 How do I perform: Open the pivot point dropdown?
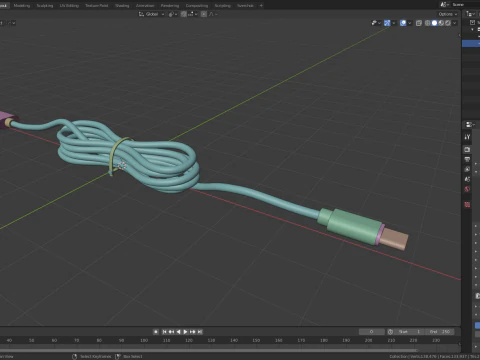click(x=173, y=14)
